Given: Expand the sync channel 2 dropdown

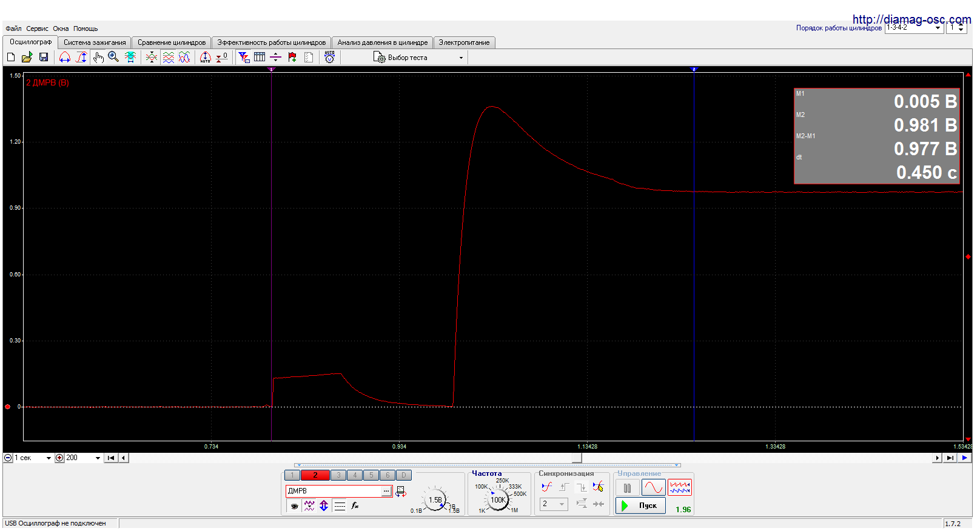Looking at the screenshot, I should point(562,504).
